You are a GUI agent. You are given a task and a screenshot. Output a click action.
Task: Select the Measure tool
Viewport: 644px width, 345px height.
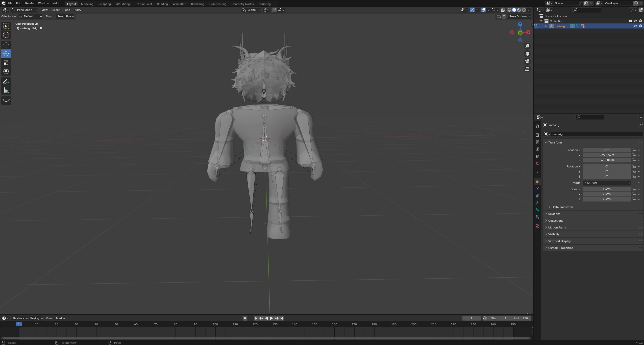6,91
